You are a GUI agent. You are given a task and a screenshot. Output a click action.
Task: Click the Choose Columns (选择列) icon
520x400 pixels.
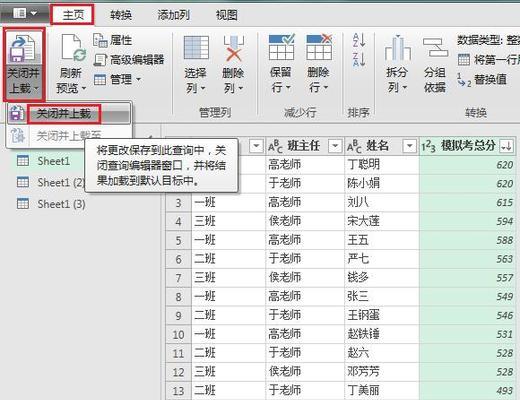196,49
